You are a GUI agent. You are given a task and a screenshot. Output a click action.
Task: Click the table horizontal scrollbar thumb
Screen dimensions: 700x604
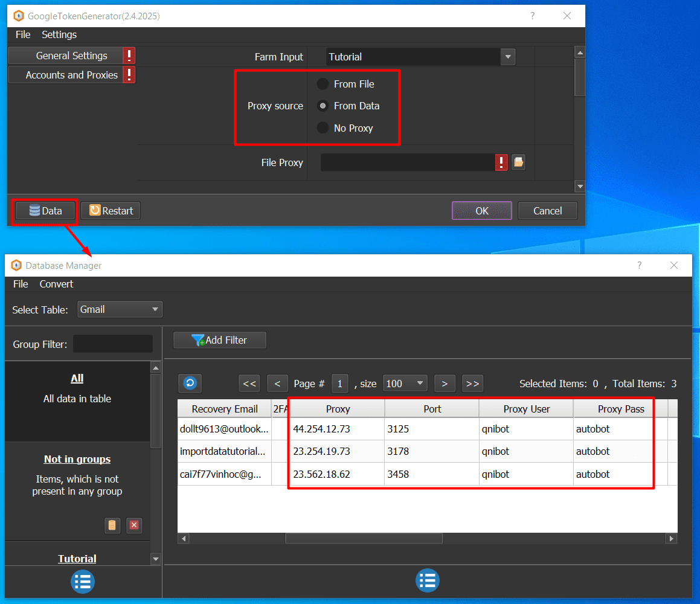click(364, 538)
